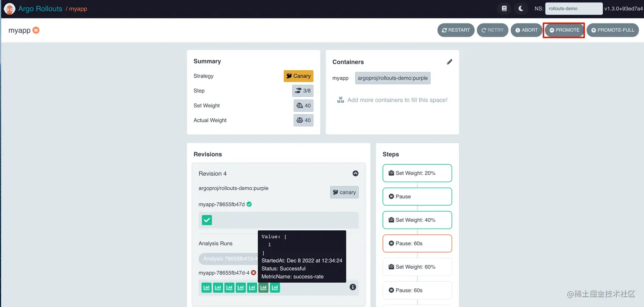Click the first analysis measurement tile
Screen dimensions: 644x307
click(207, 288)
